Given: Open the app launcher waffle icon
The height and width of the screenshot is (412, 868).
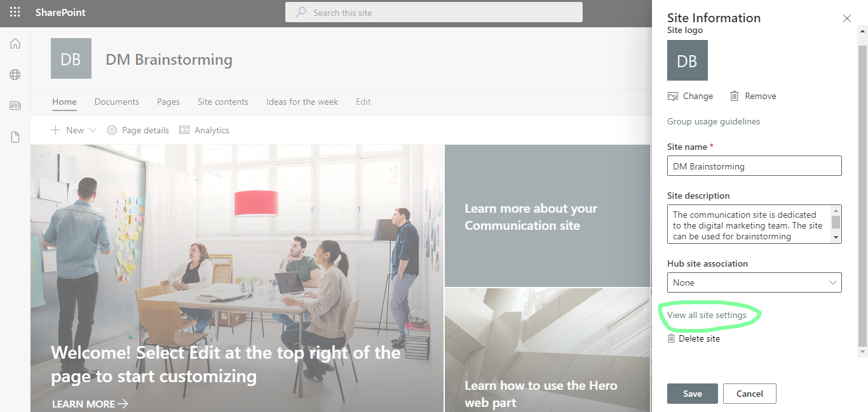Looking at the screenshot, I should pos(15,12).
